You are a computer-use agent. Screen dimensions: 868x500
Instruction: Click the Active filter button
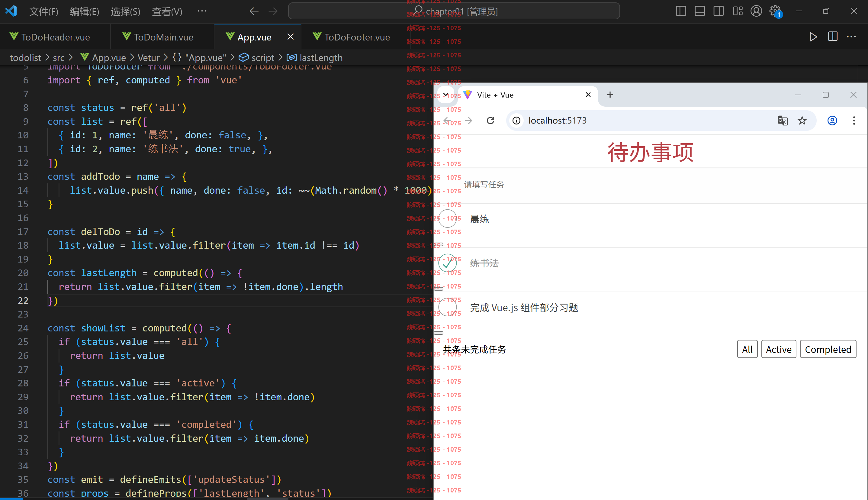pos(778,349)
